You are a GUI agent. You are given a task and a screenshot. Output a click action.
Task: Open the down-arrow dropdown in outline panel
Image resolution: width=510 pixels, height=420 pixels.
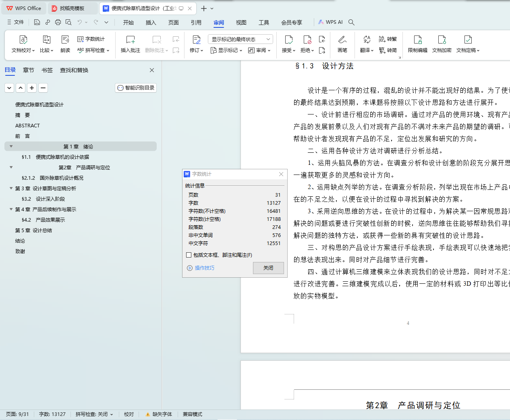9,88
